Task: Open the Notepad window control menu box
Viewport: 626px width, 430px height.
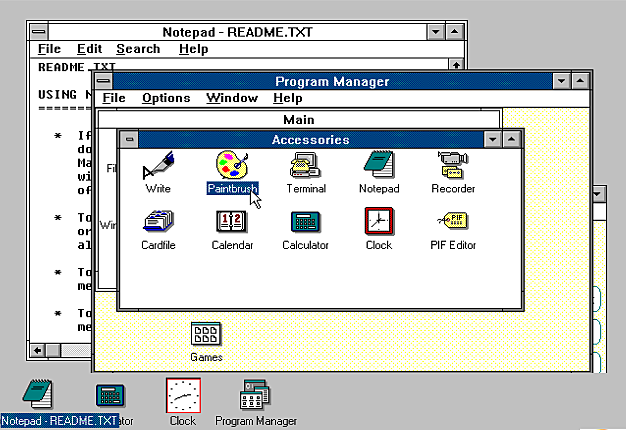Action: pyautogui.click(x=39, y=32)
